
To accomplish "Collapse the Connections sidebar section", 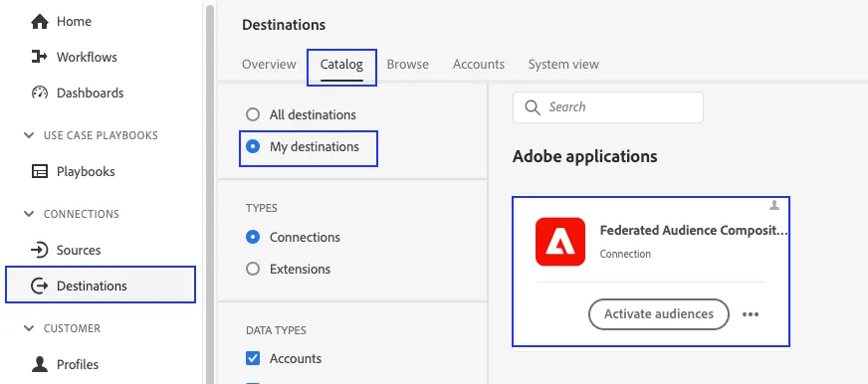I will [28, 214].
